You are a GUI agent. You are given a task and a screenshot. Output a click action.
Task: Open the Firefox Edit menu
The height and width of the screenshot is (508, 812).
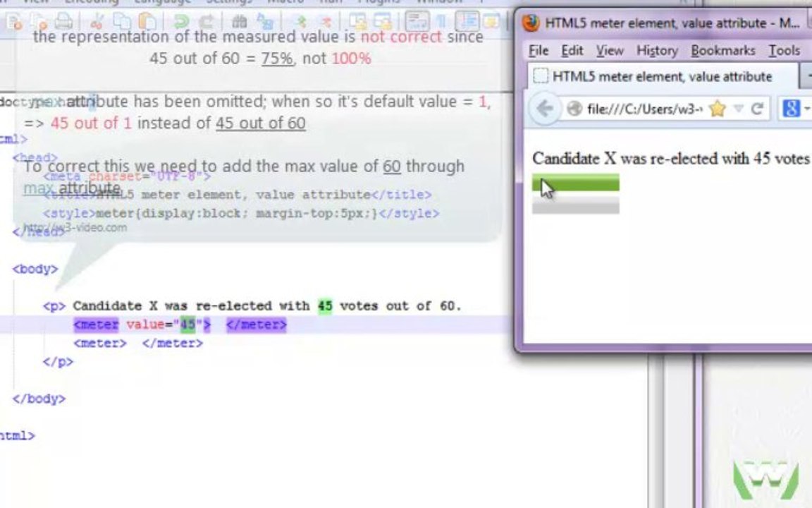(x=572, y=50)
